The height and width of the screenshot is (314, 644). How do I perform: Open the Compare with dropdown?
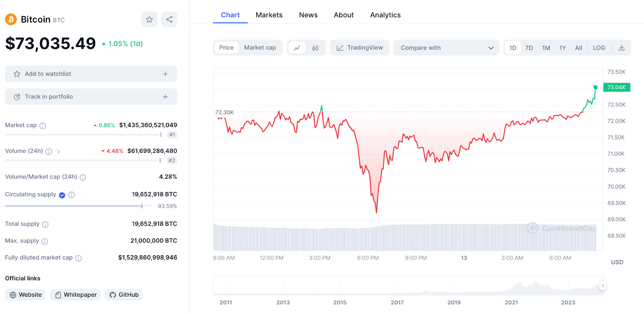(446, 48)
